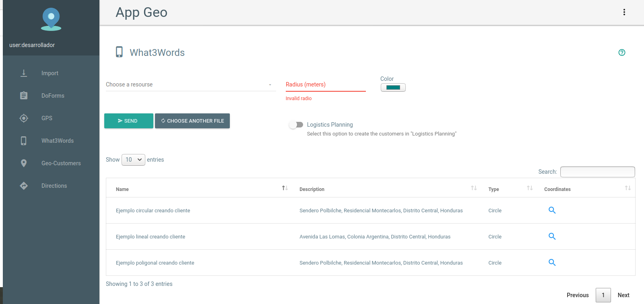
Task: View coordinates for Ejemplo poligonal creando cliente
Action: [x=552, y=263]
